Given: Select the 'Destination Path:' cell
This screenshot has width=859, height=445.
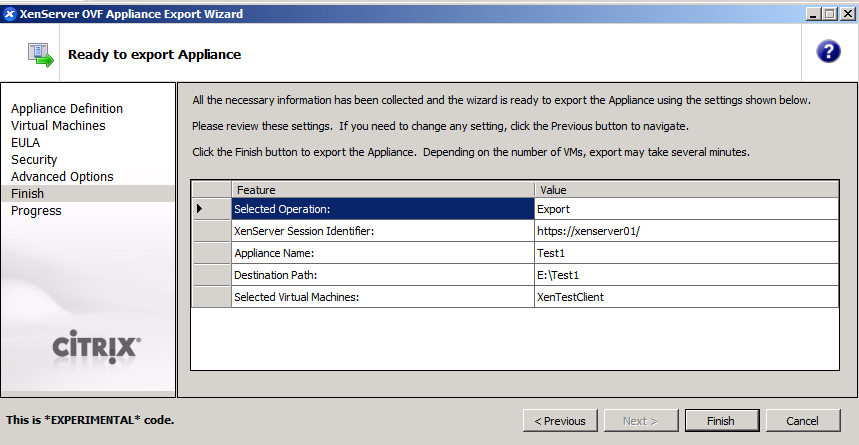Looking at the screenshot, I should (382, 275).
